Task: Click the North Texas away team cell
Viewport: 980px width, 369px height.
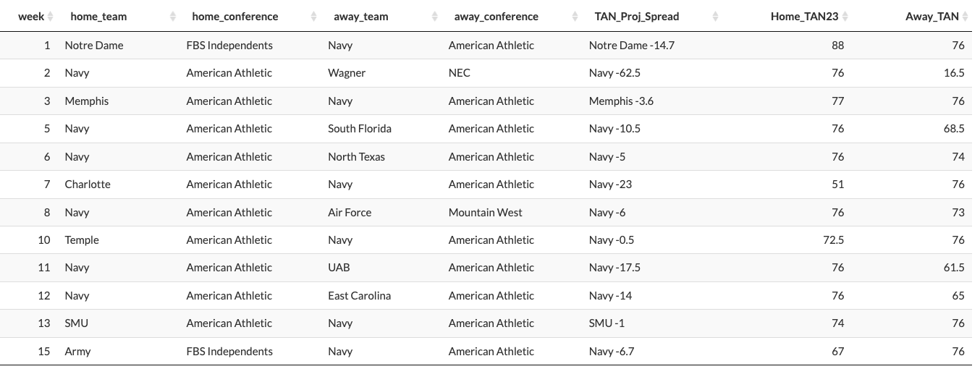Action: coord(356,157)
